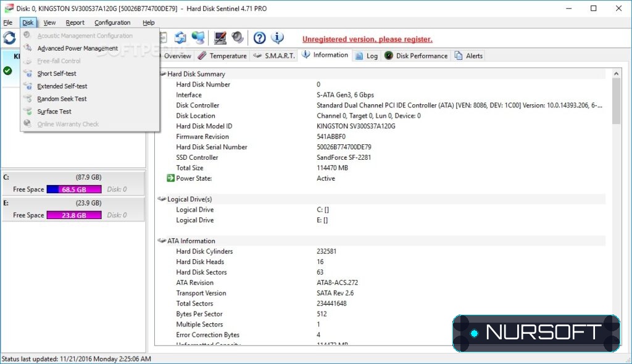Open the File menu
Viewport: 632px width, 364px height.
coord(7,23)
